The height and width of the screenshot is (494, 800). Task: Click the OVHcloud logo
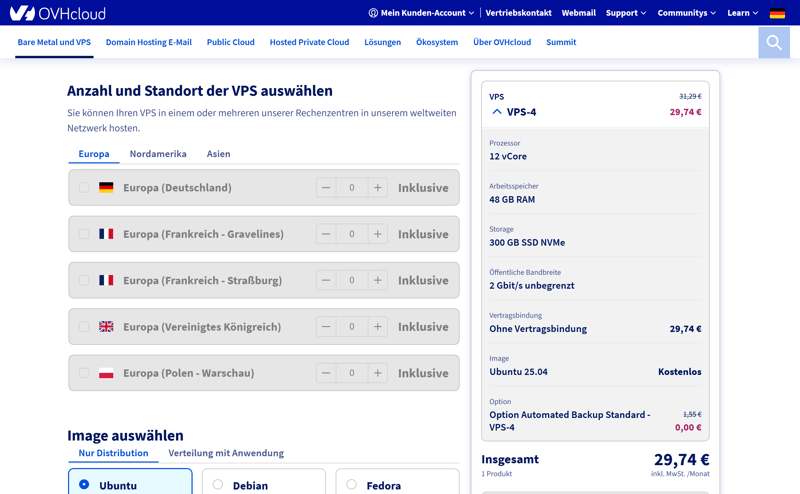pyautogui.click(x=57, y=13)
